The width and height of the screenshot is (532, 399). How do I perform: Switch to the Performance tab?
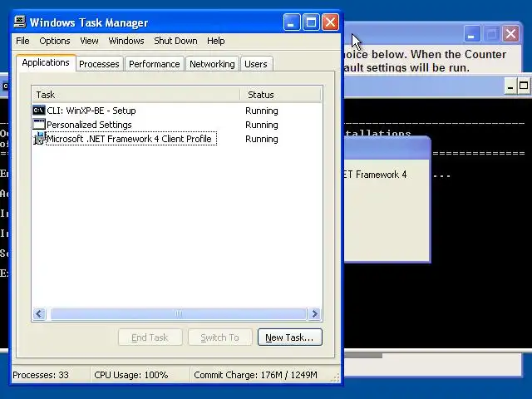[x=154, y=64]
